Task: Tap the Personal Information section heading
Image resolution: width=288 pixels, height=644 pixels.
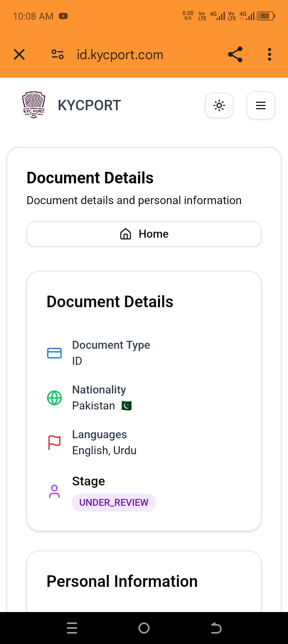Action: coord(122,581)
